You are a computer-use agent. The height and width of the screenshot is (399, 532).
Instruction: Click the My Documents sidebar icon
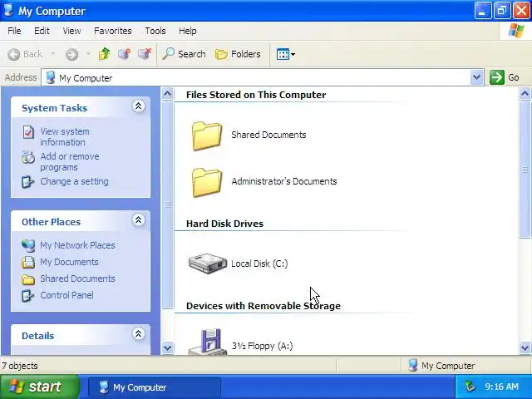tap(28, 263)
